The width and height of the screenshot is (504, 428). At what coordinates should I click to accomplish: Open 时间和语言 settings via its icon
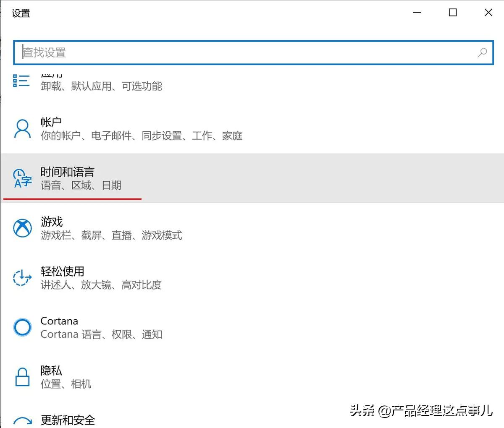tap(21, 177)
